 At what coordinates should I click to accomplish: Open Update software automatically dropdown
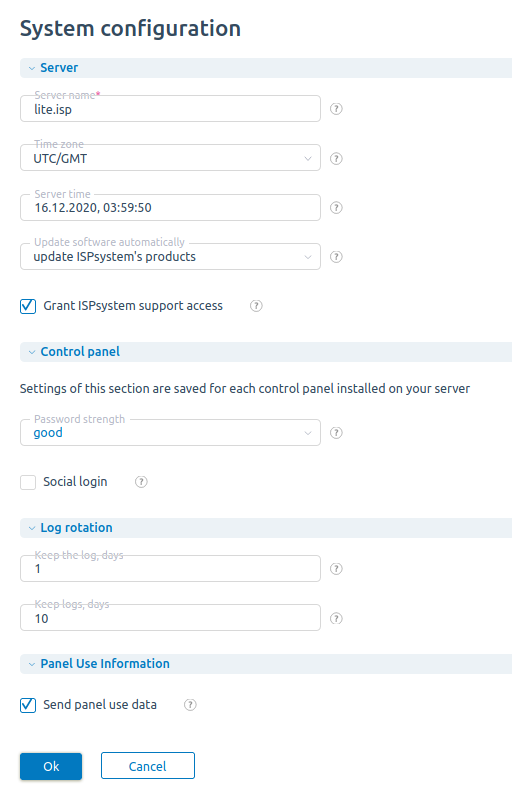pyautogui.click(x=170, y=256)
